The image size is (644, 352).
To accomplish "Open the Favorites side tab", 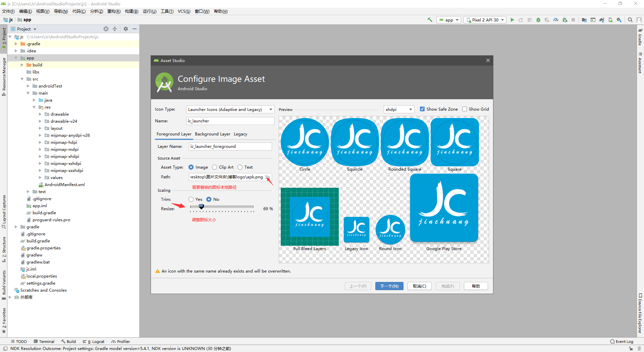I will pyautogui.click(x=4, y=320).
